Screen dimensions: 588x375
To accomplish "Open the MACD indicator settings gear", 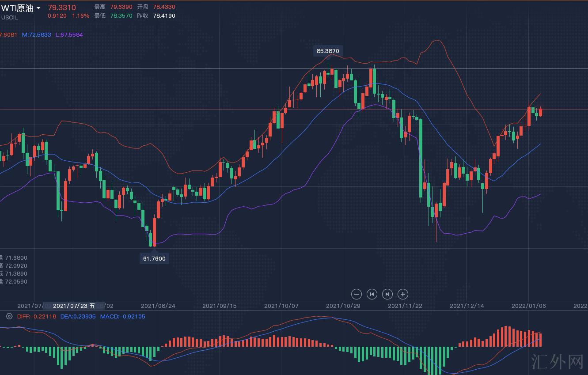I will (x=9, y=316).
